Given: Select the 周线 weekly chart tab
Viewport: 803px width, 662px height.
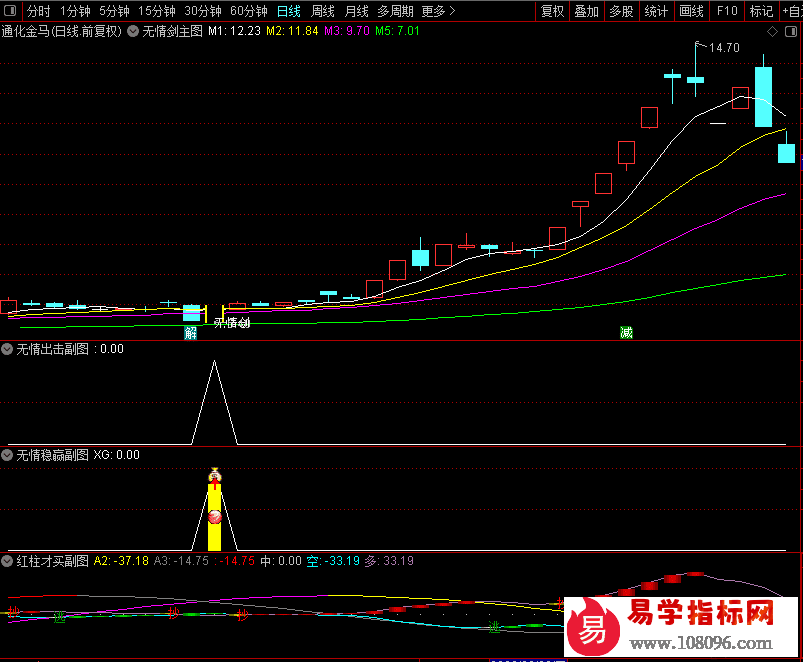Looking at the screenshot, I should click(x=323, y=11).
